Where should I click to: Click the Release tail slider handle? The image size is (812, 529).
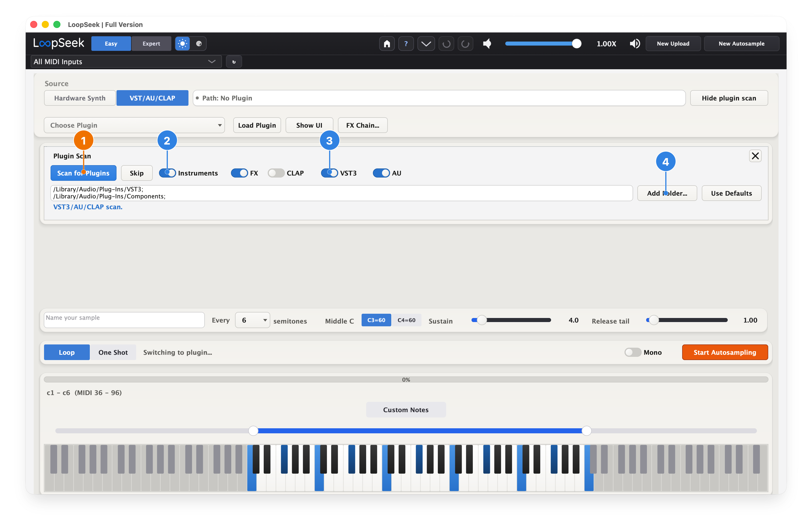point(654,320)
